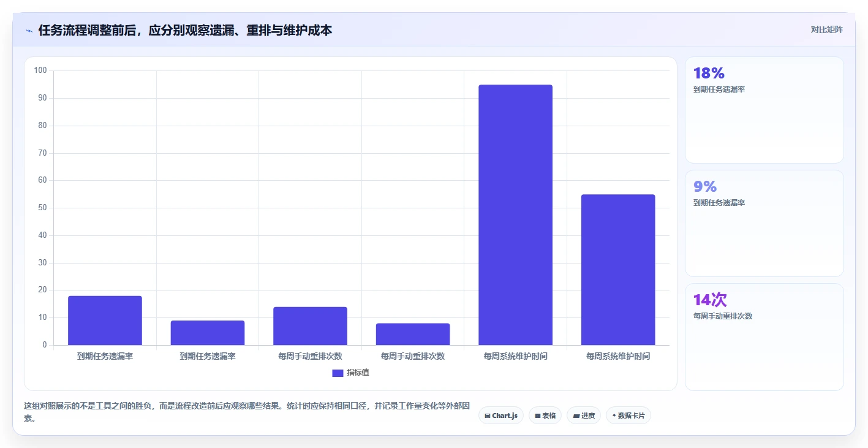This screenshot has width=868, height=448.
Task: Click the title 任务流程调整前后，应分别观察遗漏、重排与维护成本
Action: (185, 30)
